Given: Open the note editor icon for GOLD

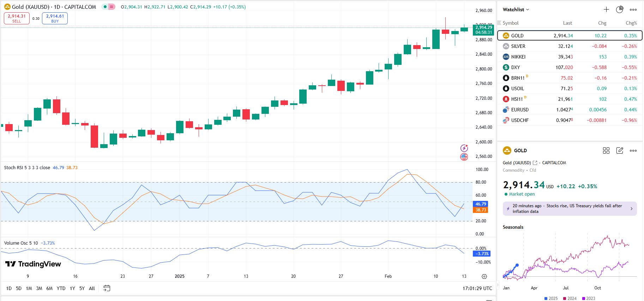Looking at the screenshot, I should click(x=620, y=150).
